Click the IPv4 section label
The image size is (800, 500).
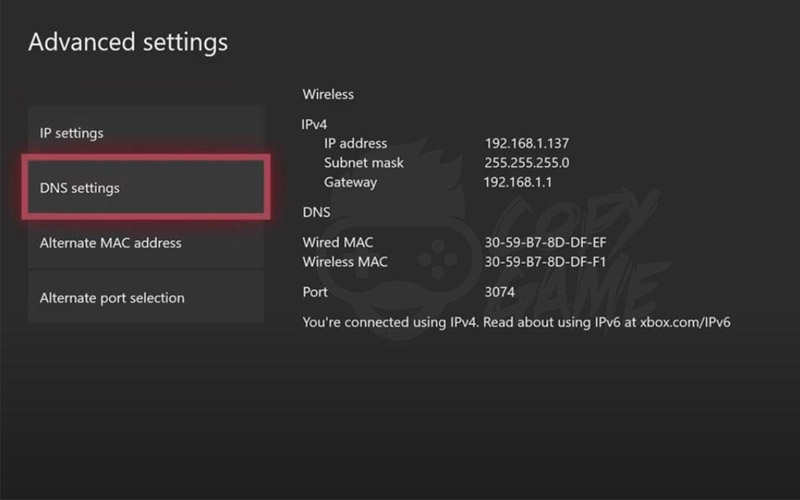coord(315,124)
